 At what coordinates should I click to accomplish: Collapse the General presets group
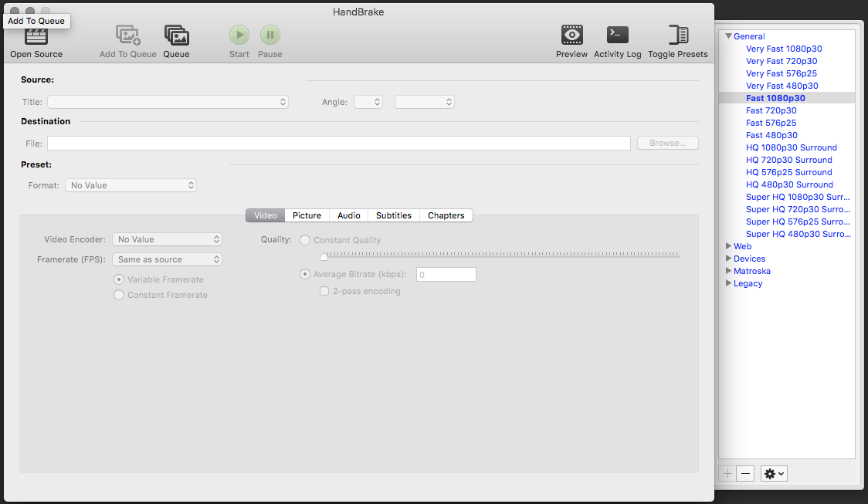pos(728,36)
